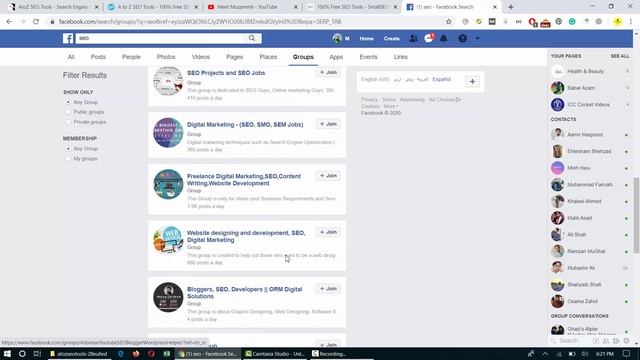
Task: Expand Health & Beauty page arrow
Action: 627,71
